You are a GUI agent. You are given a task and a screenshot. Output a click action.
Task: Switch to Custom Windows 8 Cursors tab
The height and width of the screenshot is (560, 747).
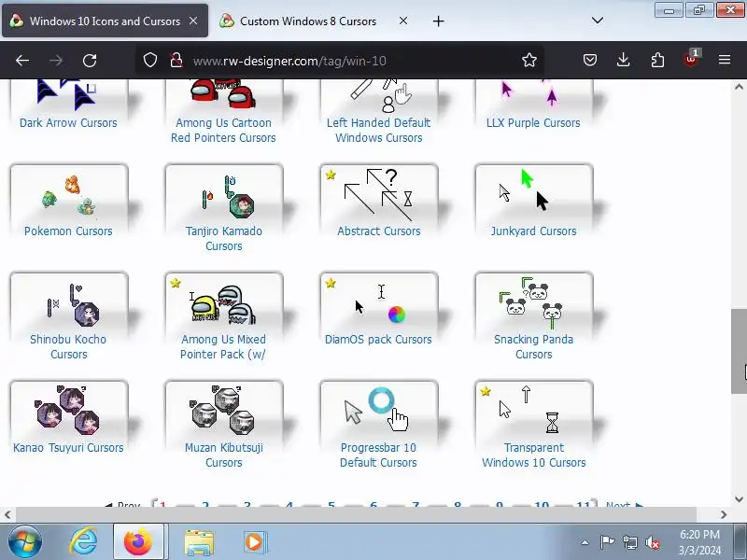(x=308, y=21)
